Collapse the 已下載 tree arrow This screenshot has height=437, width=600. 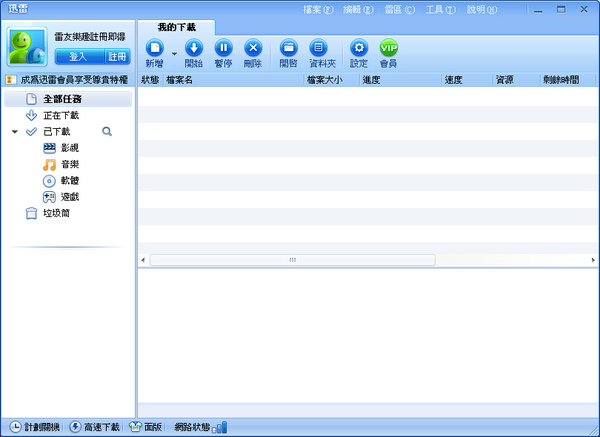(x=15, y=132)
